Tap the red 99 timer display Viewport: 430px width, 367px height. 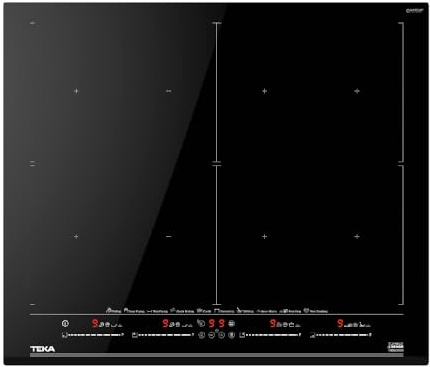click(x=216, y=323)
